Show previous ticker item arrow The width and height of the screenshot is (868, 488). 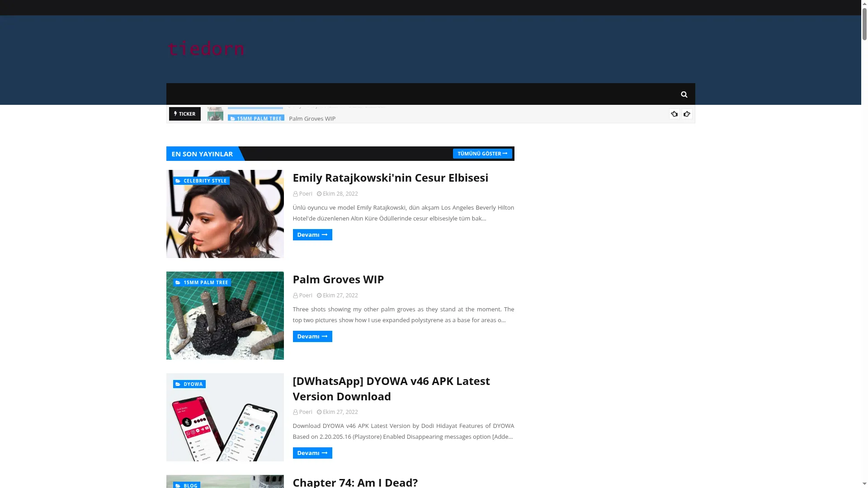tap(674, 114)
